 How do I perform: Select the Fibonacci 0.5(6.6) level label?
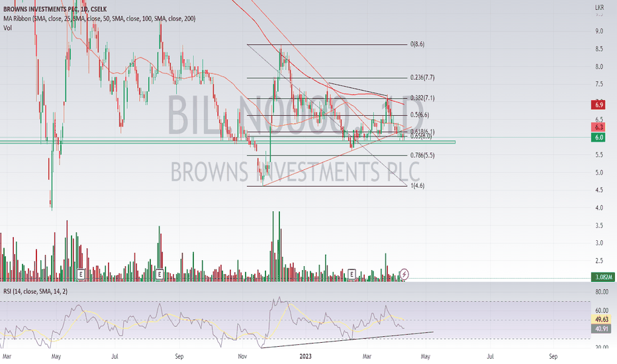pos(420,115)
